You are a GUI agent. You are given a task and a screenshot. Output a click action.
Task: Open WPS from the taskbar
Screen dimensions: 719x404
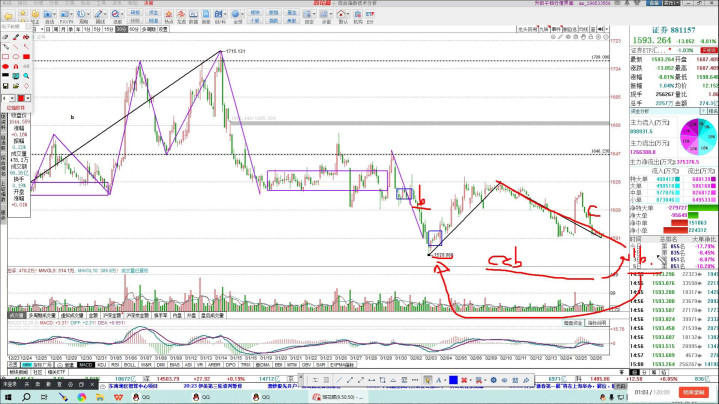coord(118,397)
